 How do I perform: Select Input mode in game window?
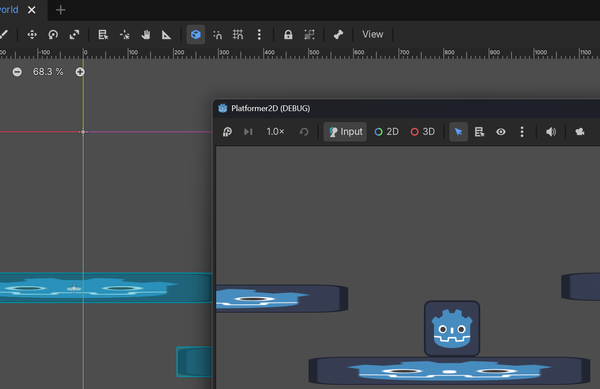(346, 132)
